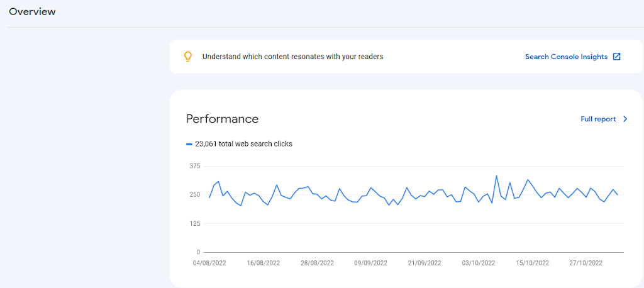Click the 04/08/2022 date on the axis
Screen dimensions: 644x288
pos(209,263)
